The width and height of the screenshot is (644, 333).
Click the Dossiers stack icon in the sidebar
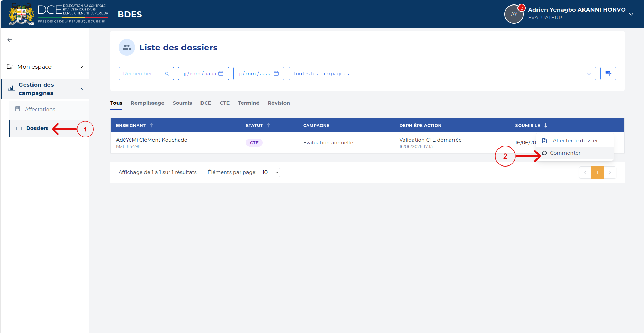19,128
